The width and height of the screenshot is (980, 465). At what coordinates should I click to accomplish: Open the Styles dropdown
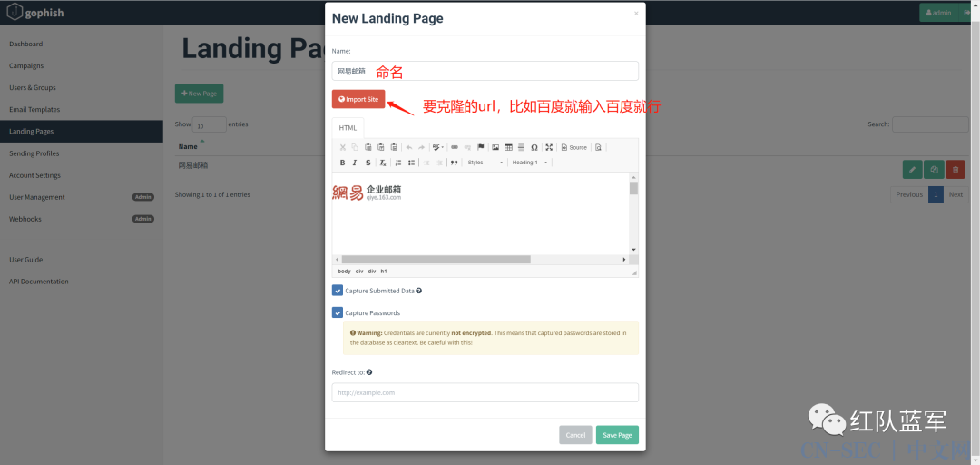click(485, 163)
